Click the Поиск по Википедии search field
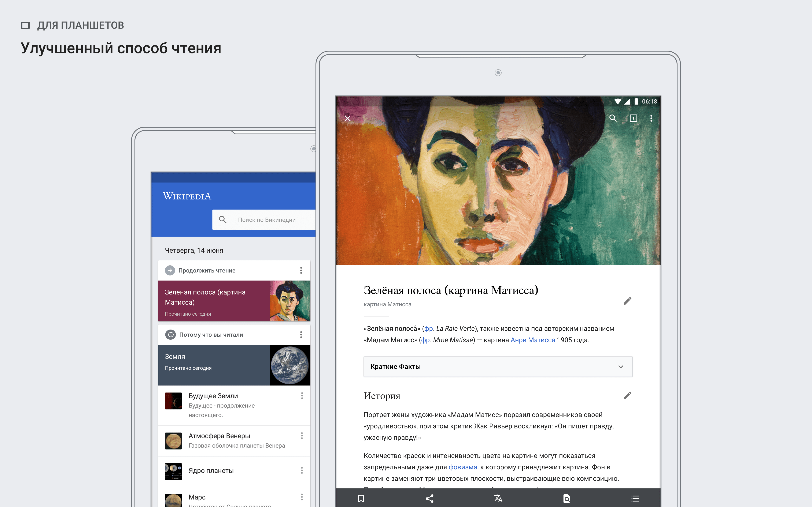Screen dimensions: 812x507 tap(267, 220)
